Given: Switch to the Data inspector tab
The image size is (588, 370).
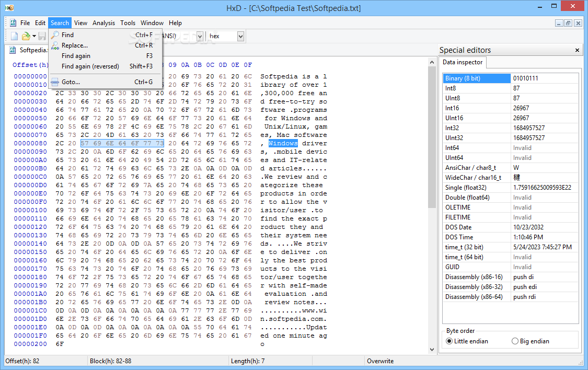Looking at the screenshot, I should point(463,62).
